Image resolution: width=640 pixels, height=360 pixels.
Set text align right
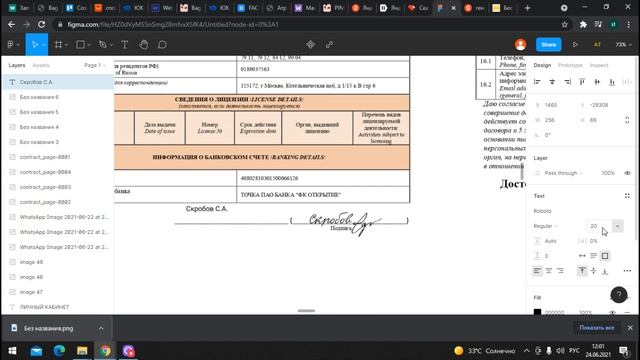[560, 271]
